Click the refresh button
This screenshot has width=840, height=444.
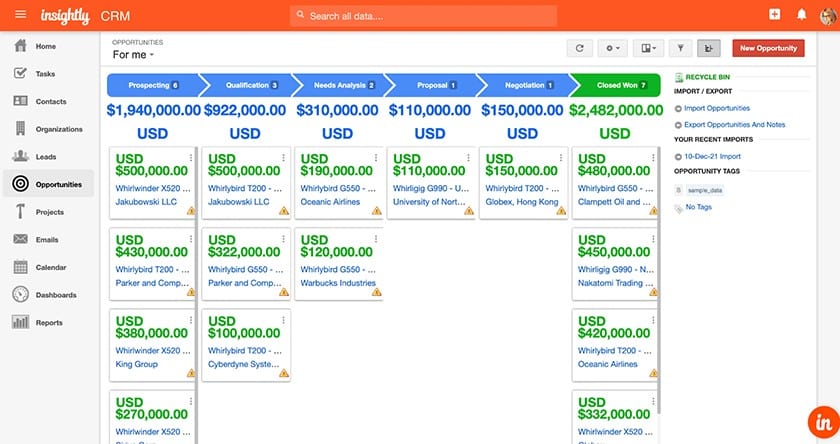[x=579, y=48]
